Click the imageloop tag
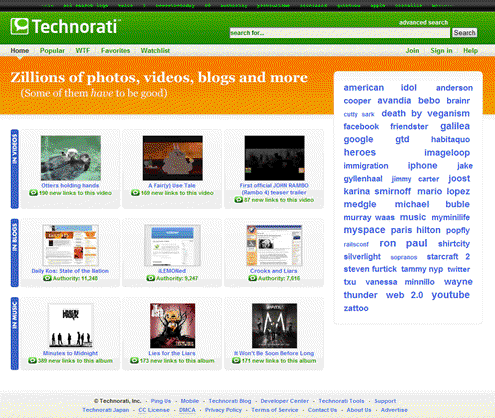The width and height of the screenshot is (495, 418). 447,153
